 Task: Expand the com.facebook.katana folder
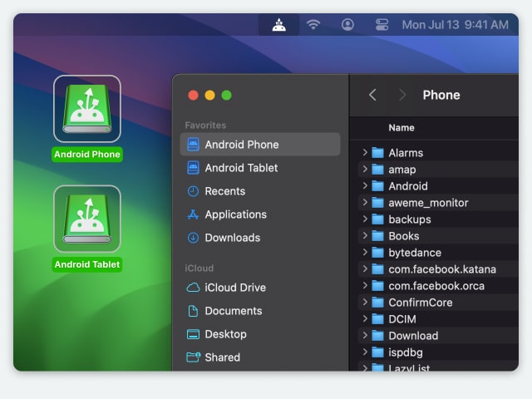[365, 268]
